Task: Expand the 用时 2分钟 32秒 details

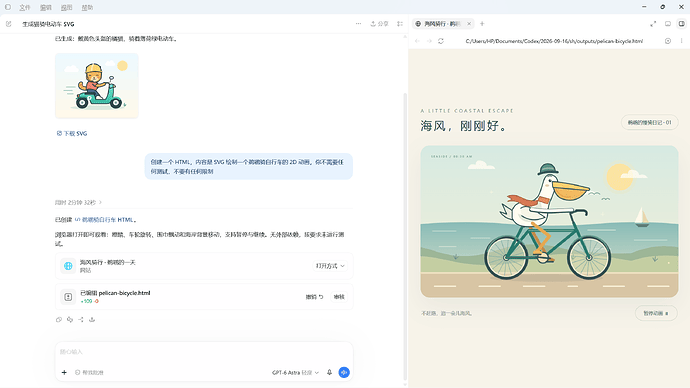Action: (78, 202)
